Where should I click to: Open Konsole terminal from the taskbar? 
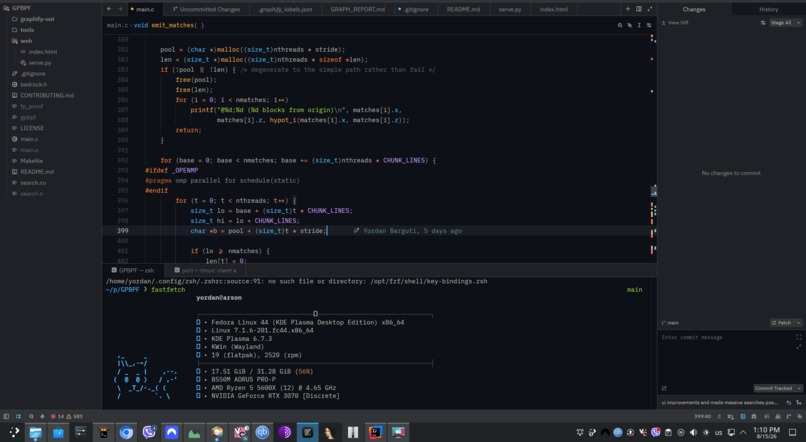pos(103,432)
